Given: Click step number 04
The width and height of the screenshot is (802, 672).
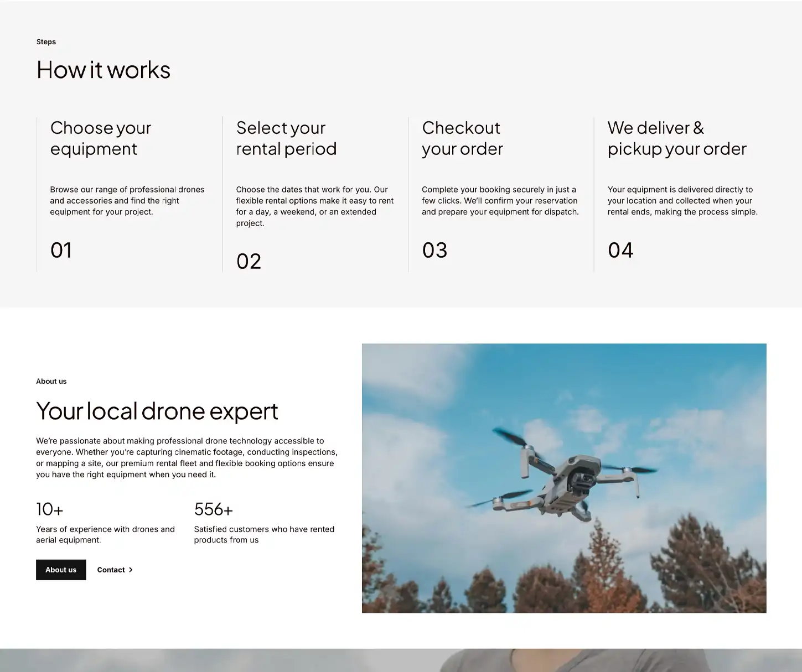Looking at the screenshot, I should coord(620,250).
